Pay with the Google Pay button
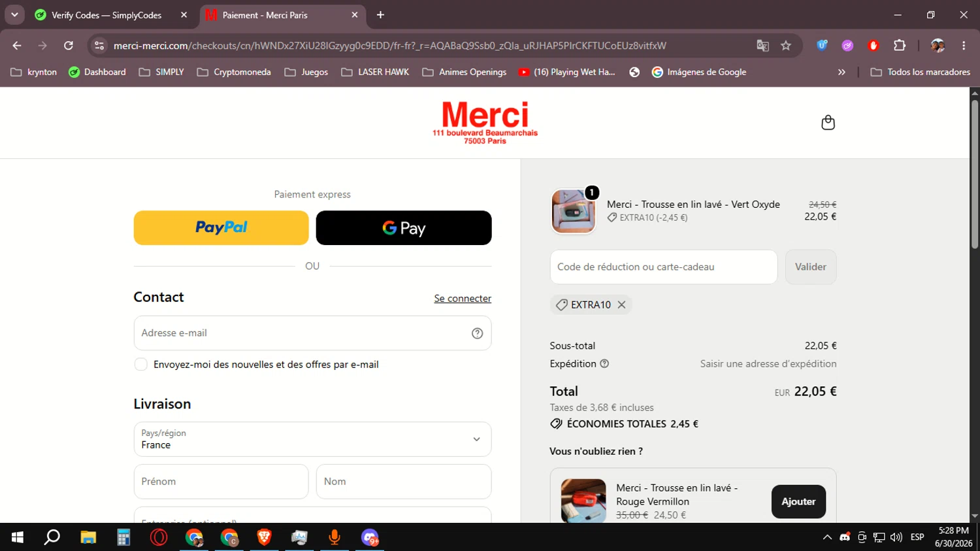 pyautogui.click(x=404, y=228)
